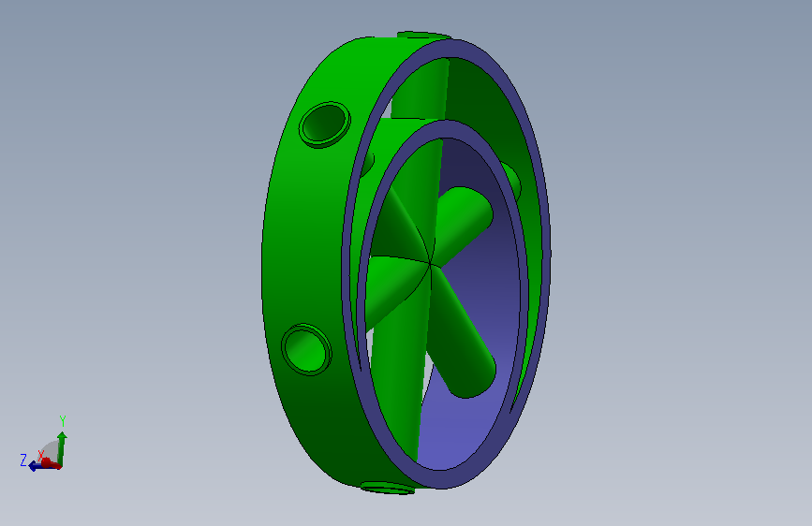This screenshot has width=812, height=526.
Task: Click the green Y axis arrow of the triad
Action: 62,447
